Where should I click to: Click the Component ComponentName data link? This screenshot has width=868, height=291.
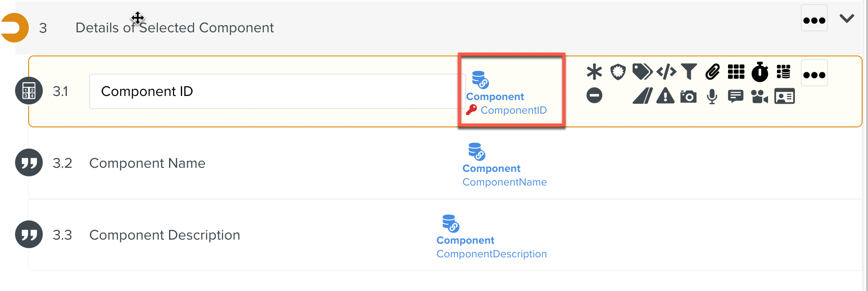504,175
